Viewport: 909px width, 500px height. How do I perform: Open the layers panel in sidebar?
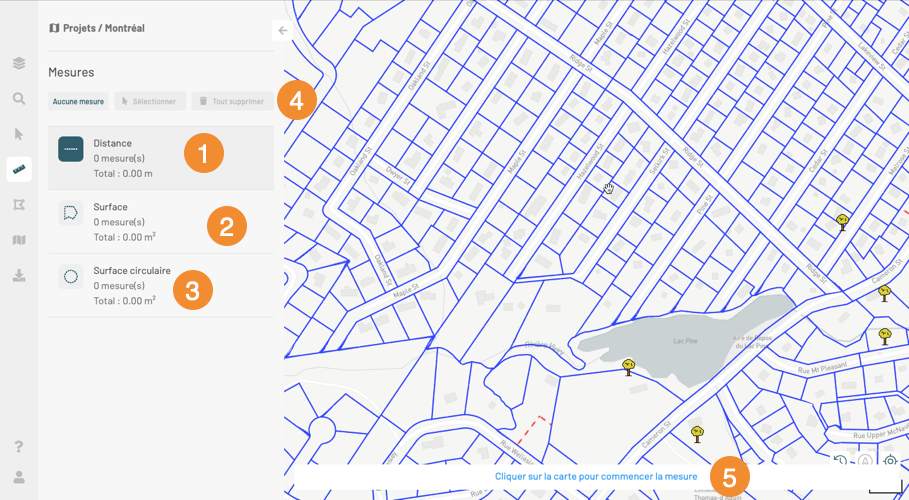pos(19,64)
